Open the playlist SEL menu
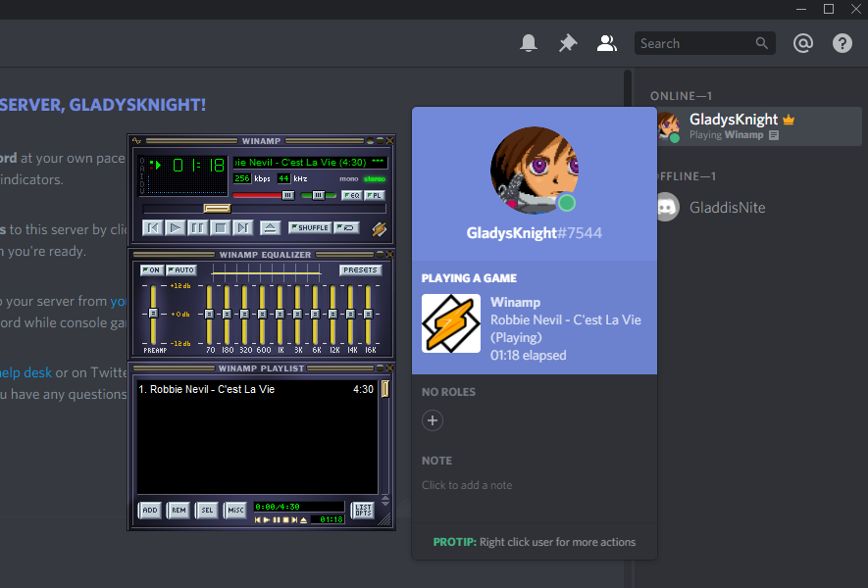The width and height of the screenshot is (868, 588). click(207, 510)
